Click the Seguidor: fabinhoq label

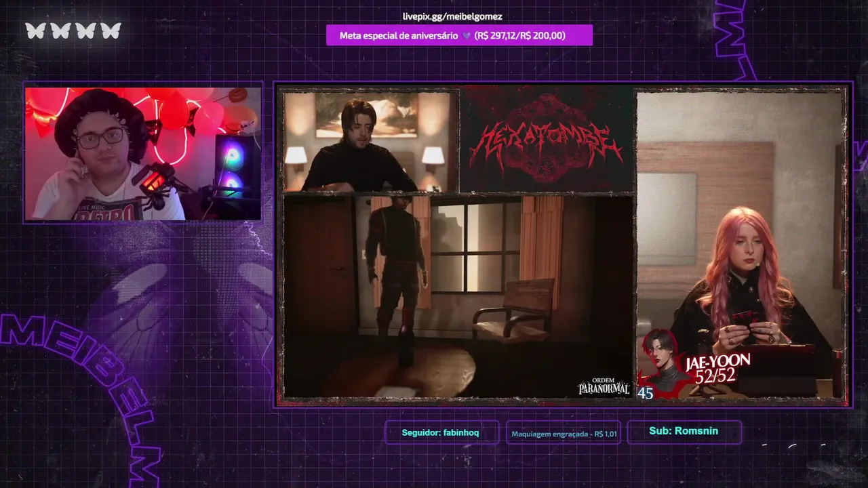(441, 432)
